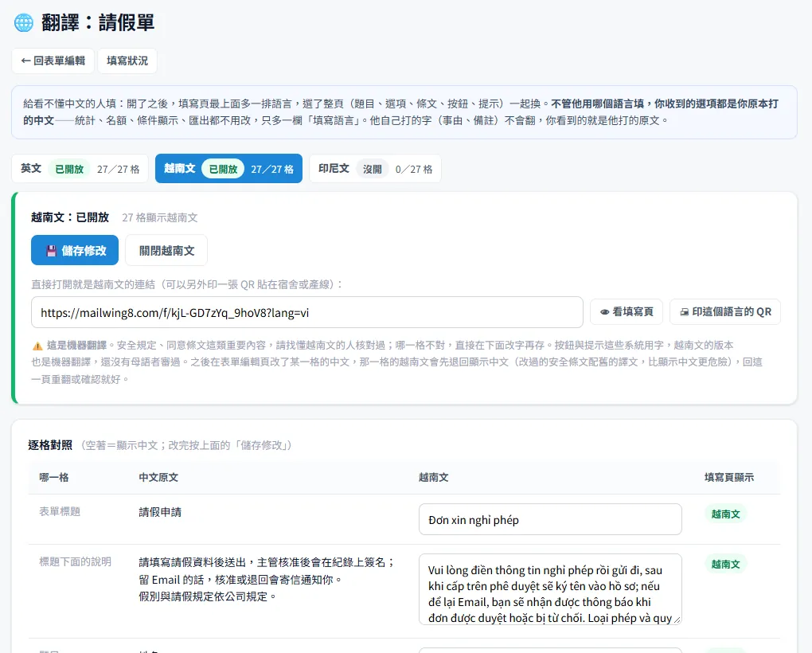Click the 標題下面的說明 row label
The image size is (812, 653).
click(75, 562)
